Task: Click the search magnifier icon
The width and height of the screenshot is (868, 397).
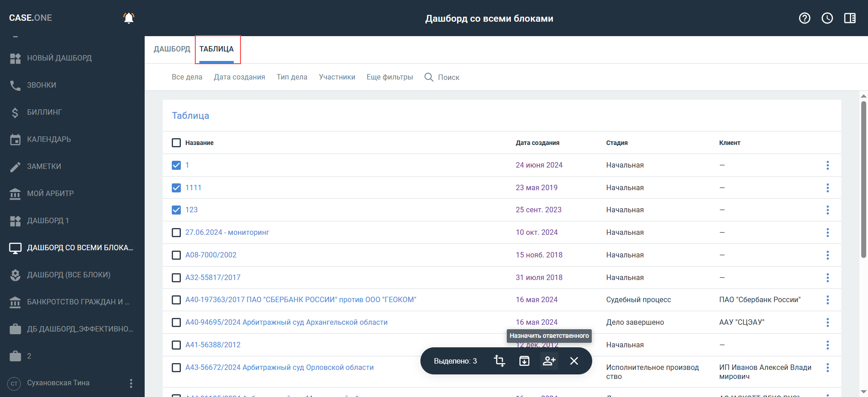Action: tap(429, 77)
